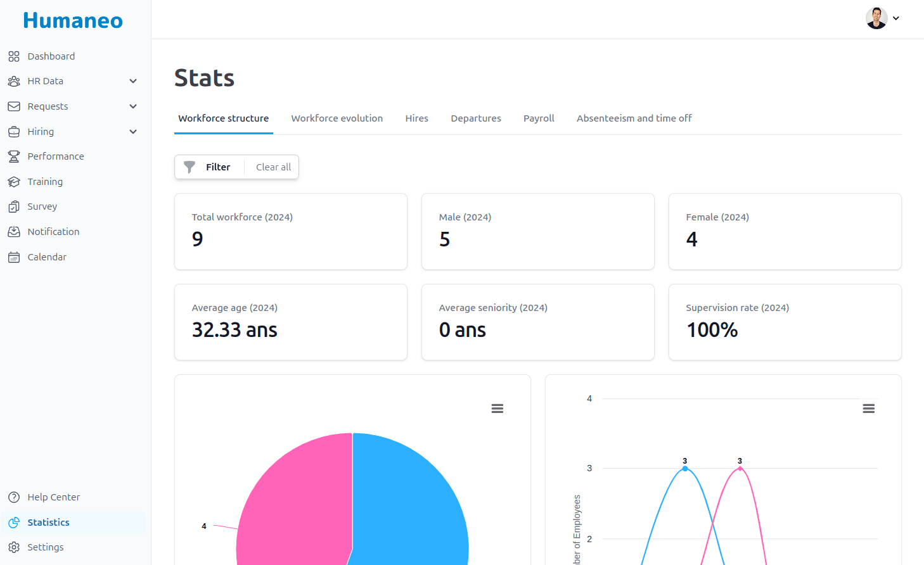Viewport: 924px width, 565px height.
Task: Open Absenteeism and time off tab
Action: coord(634,118)
